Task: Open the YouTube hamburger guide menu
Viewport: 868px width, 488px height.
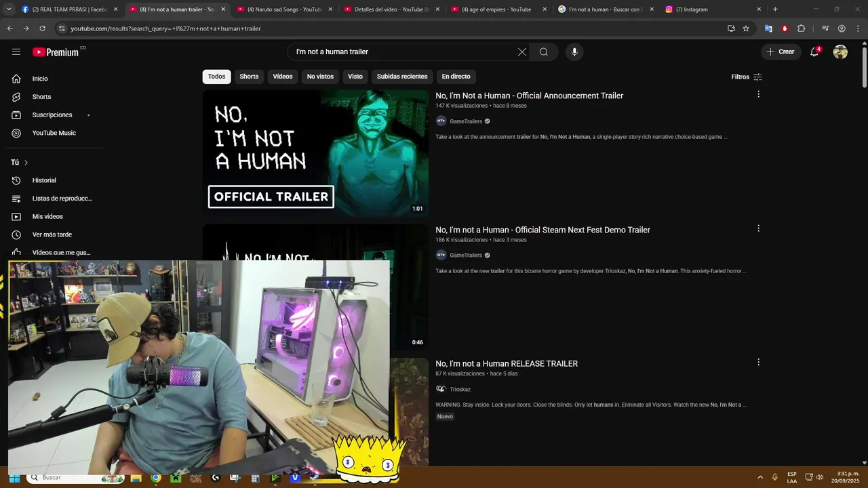Action: [x=16, y=52]
